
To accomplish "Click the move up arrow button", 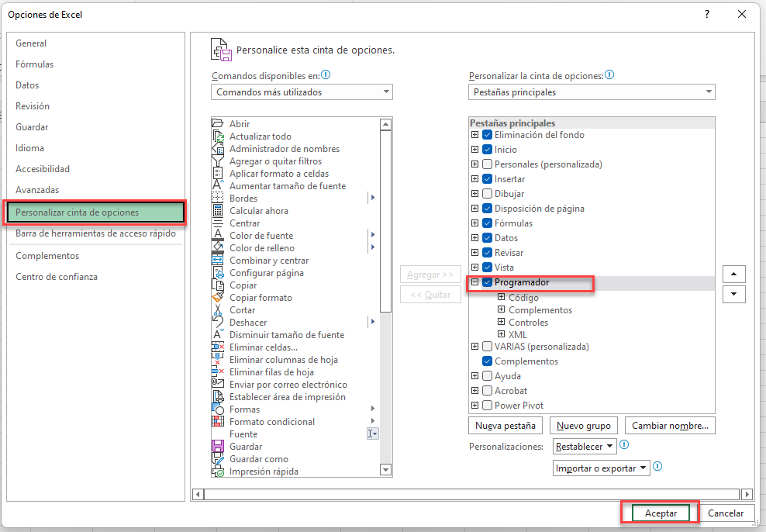I will click(733, 274).
